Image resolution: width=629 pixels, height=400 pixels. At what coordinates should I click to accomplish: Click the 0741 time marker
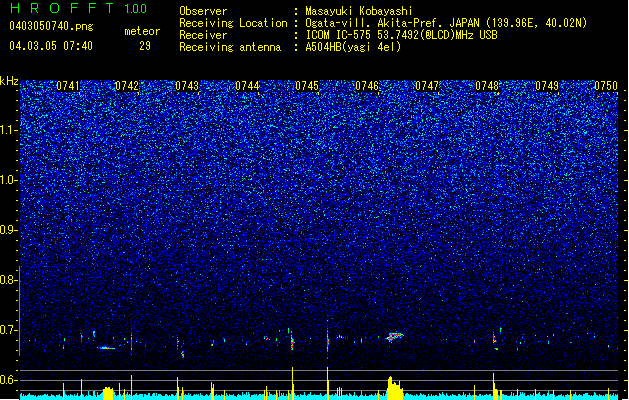(x=68, y=86)
